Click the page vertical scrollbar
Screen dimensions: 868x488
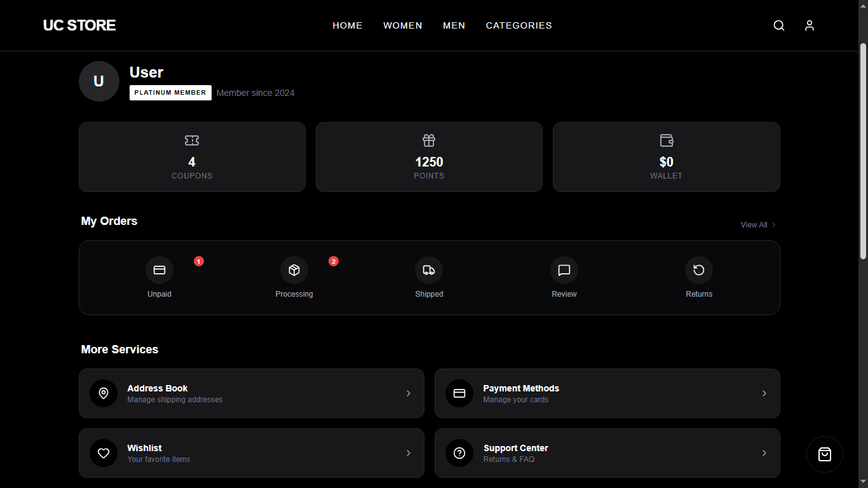tap(863, 151)
